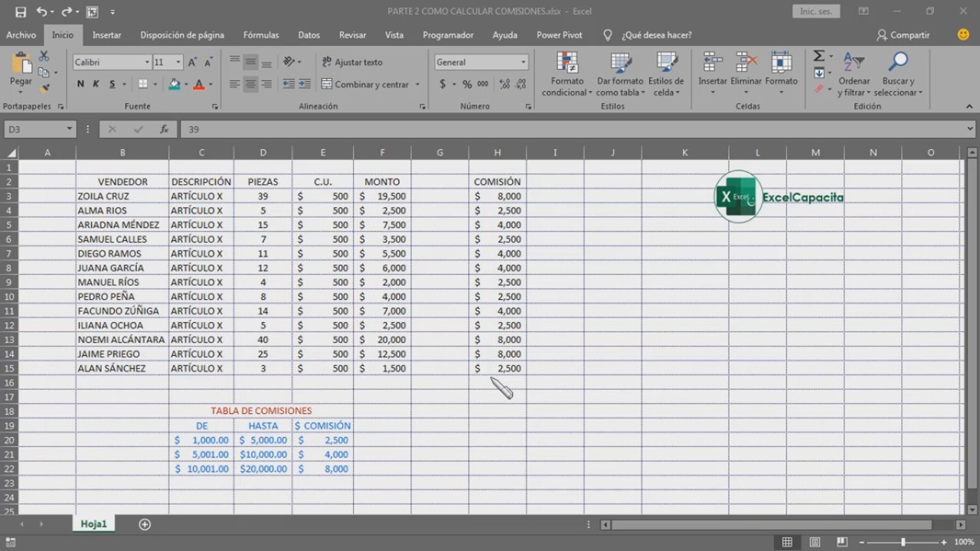This screenshot has height=551, width=980.
Task: Open the Eliminar cells button
Action: (746, 74)
